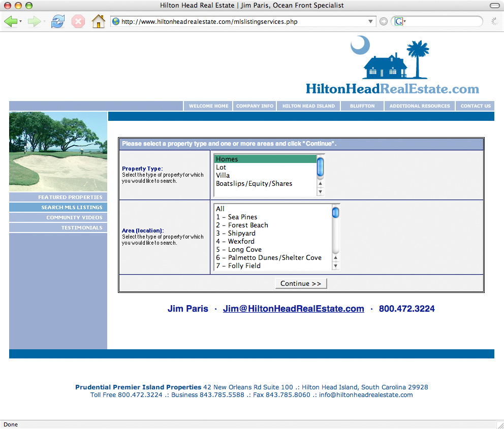Open the back history dropdown arrow
Screen dimensions: 504x429
click(x=20, y=21)
